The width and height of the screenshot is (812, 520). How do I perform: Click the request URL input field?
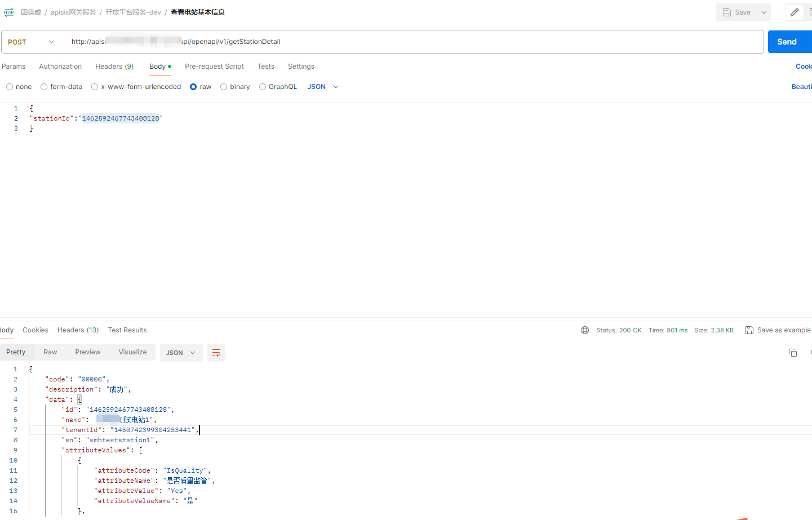pos(414,42)
